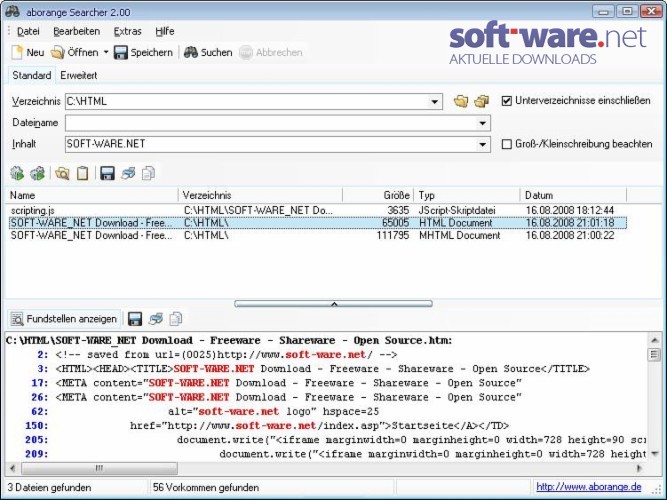Open the Dateiname dropdown list
The width and height of the screenshot is (667, 500).
tap(482, 123)
